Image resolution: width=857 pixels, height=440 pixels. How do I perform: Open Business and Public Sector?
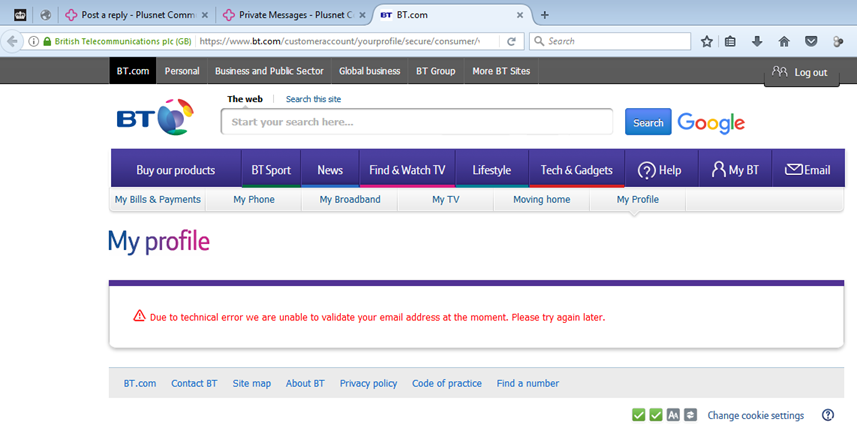(269, 71)
